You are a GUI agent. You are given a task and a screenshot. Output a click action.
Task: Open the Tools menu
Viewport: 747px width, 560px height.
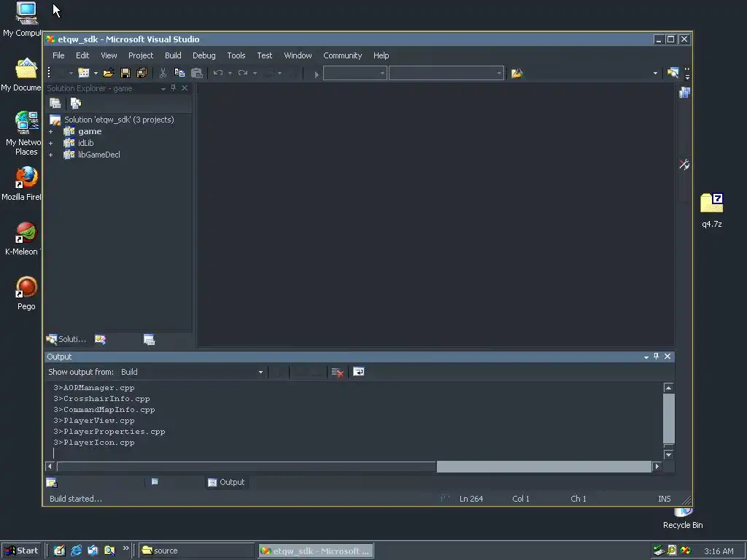tap(236, 55)
